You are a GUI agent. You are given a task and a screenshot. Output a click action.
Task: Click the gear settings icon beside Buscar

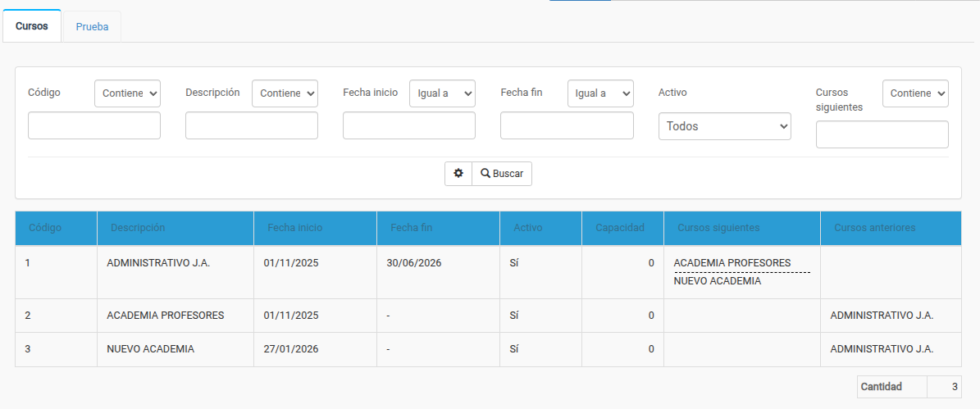458,174
